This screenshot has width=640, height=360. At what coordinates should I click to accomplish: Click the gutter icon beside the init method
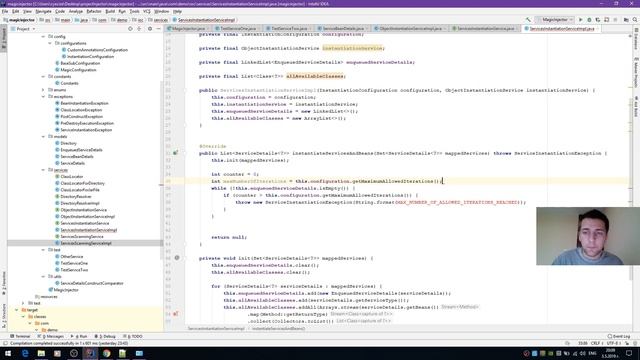tap(177, 258)
